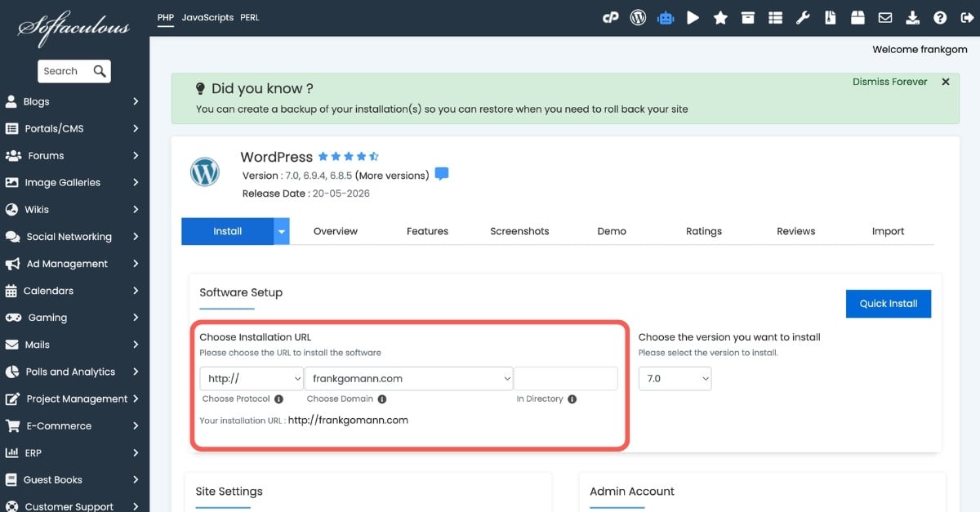Click the WordPress logo in the header

(x=205, y=172)
